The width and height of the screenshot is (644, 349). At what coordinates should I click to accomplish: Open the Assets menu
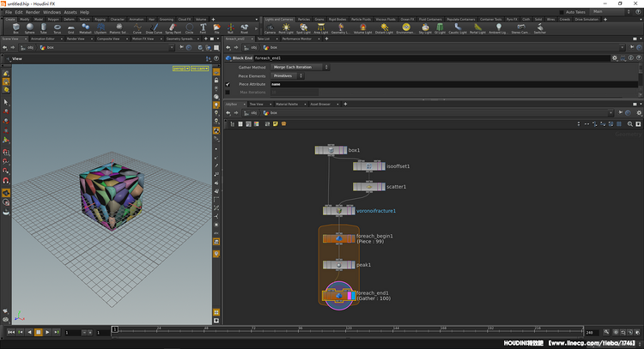[x=70, y=12]
